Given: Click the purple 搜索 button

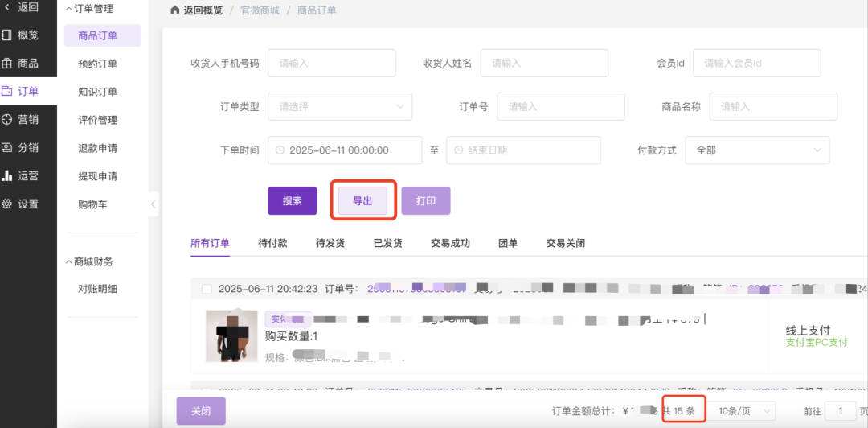Looking at the screenshot, I should pos(292,201).
